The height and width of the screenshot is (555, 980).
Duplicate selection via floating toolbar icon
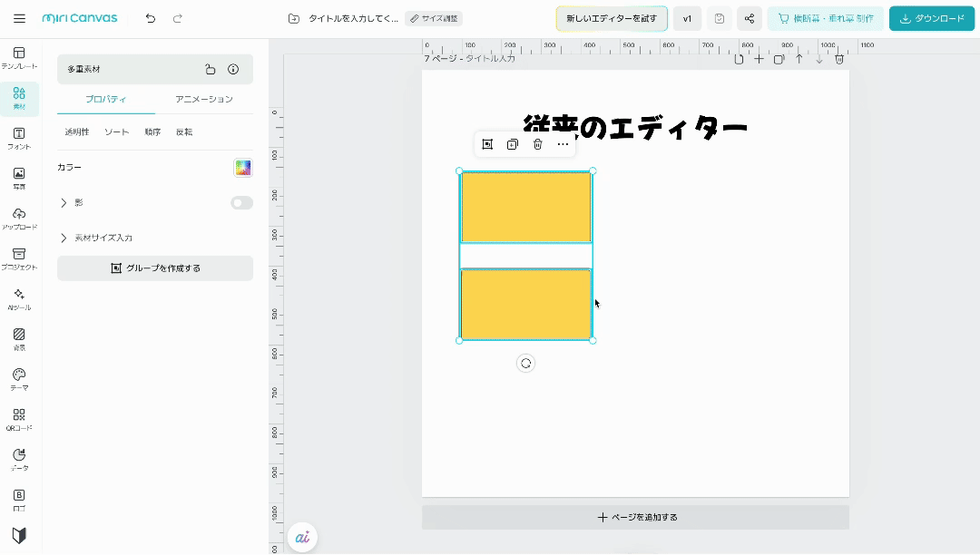coord(513,144)
